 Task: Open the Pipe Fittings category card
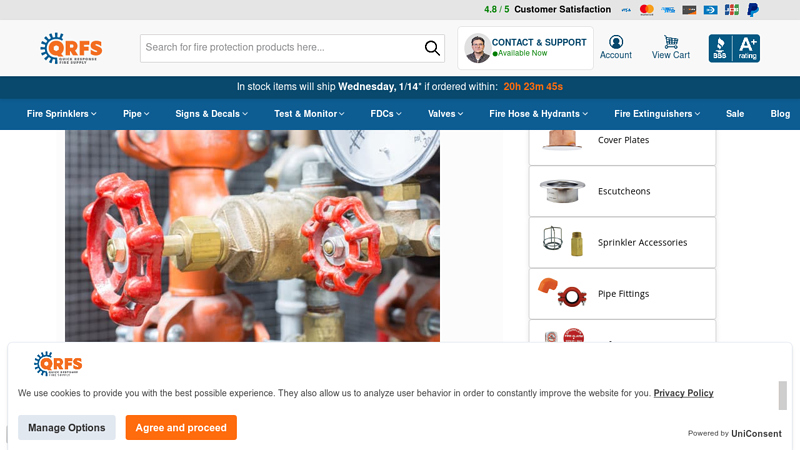click(x=622, y=294)
